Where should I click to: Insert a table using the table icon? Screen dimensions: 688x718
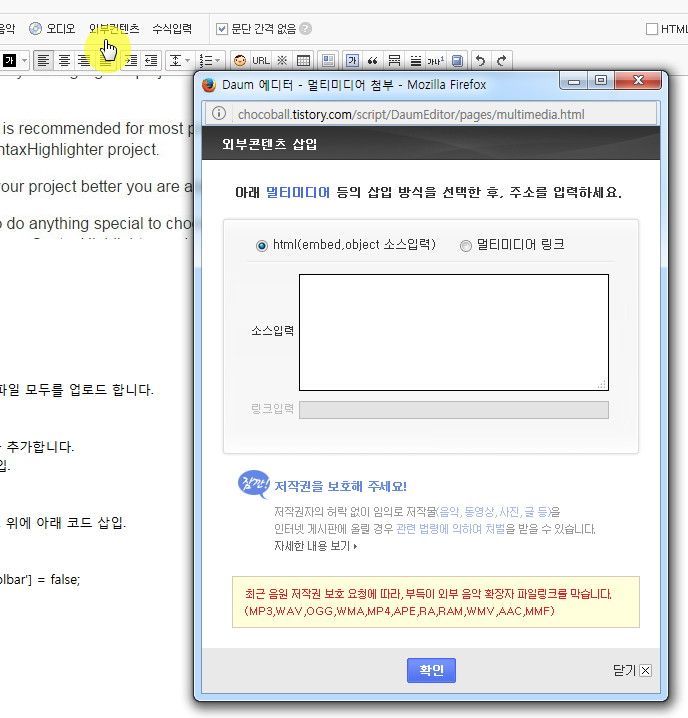pyautogui.click(x=303, y=60)
